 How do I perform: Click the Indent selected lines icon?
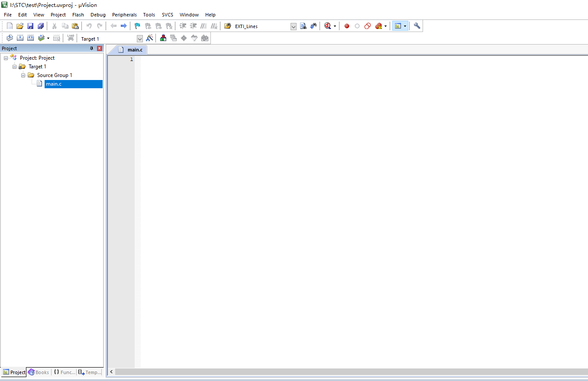coord(183,26)
